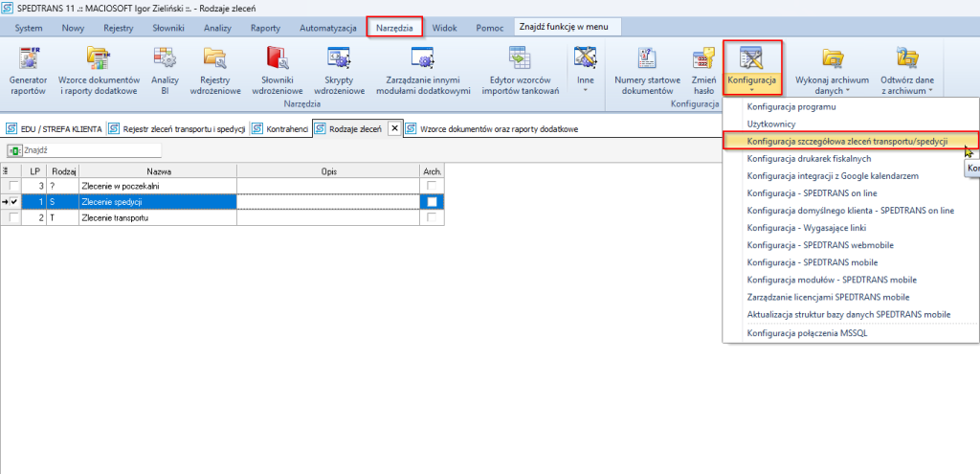Image resolution: width=980 pixels, height=474 pixels.
Task: Click Numery startowe dokumentów icon
Action: (647, 69)
